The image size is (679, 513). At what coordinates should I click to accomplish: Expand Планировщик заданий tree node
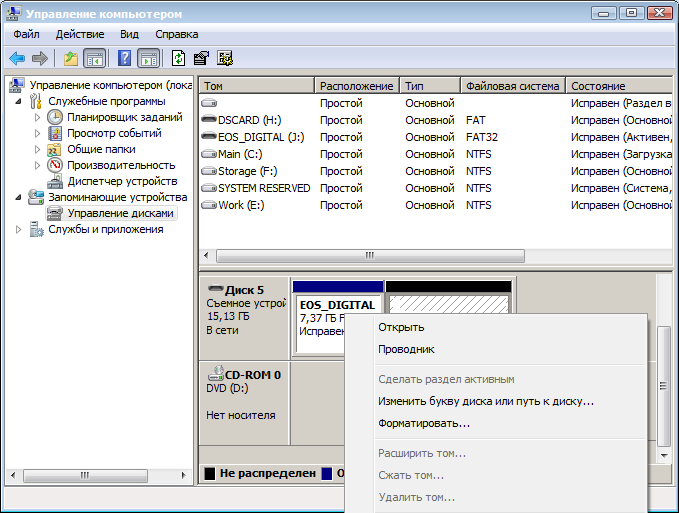click(40, 117)
